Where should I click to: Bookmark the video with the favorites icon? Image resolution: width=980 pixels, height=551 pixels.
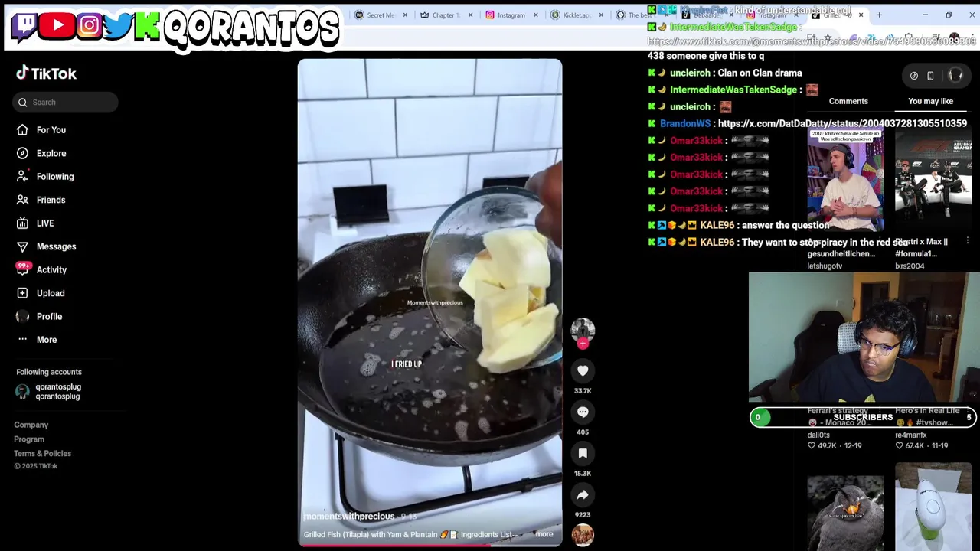point(583,453)
